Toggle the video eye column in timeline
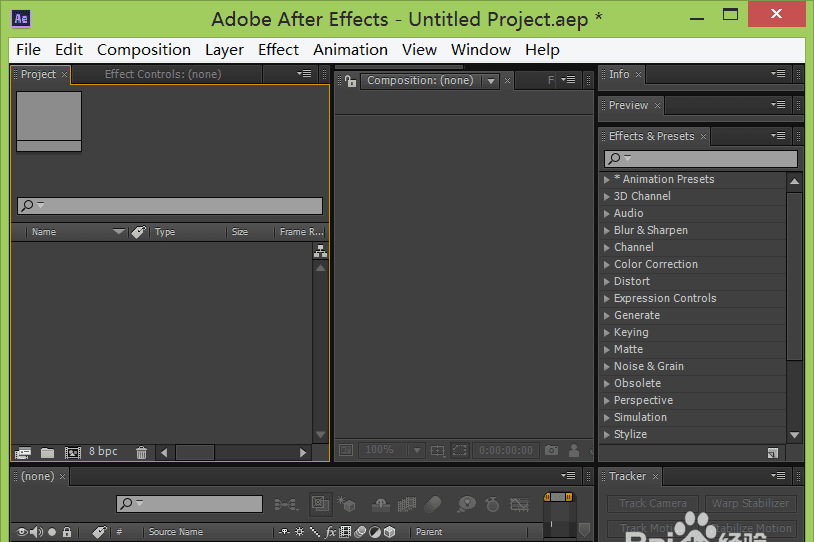Image resolution: width=814 pixels, height=542 pixels. pyautogui.click(x=22, y=532)
